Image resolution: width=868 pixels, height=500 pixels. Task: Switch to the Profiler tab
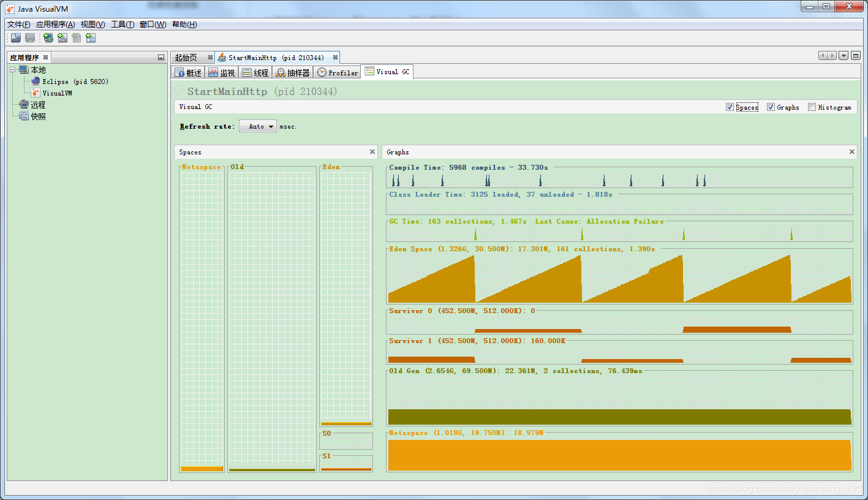point(338,72)
